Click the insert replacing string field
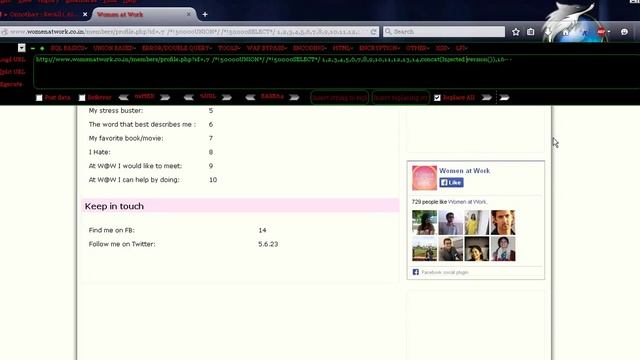This screenshot has height=360, width=640. (401, 98)
